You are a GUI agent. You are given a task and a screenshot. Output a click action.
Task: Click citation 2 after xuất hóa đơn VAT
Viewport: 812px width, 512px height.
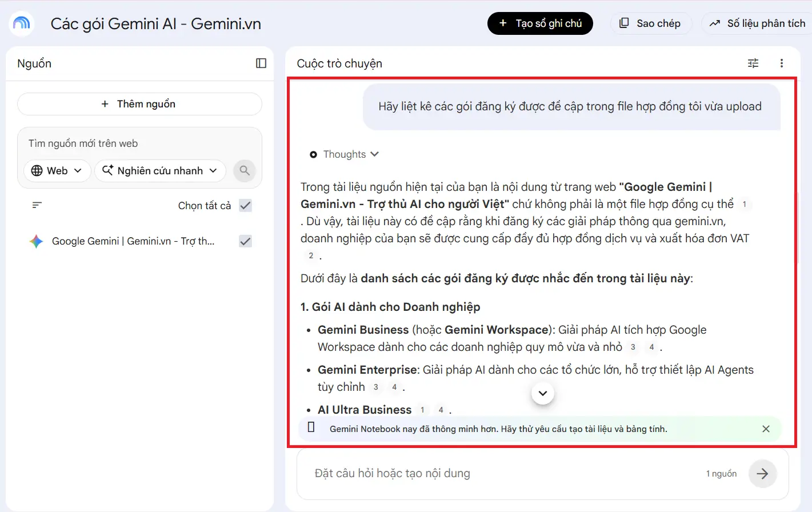pyautogui.click(x=311, y=255)
